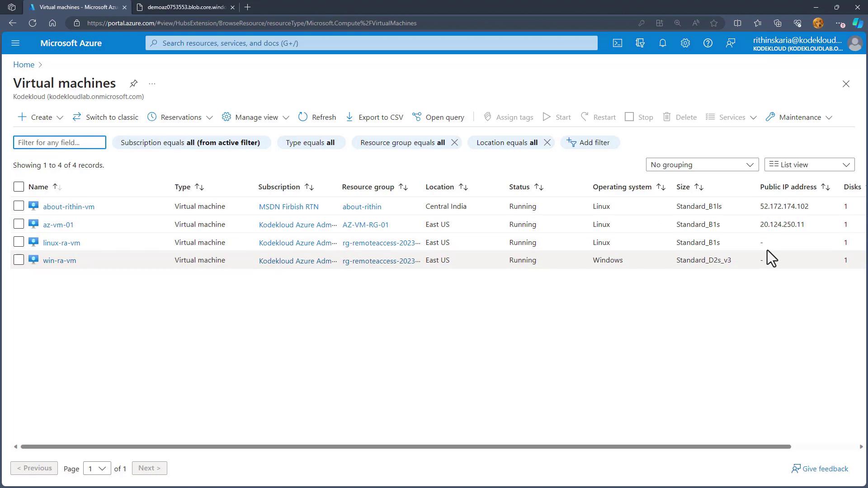Click the Help question mark icon

(x=708, y=43)
